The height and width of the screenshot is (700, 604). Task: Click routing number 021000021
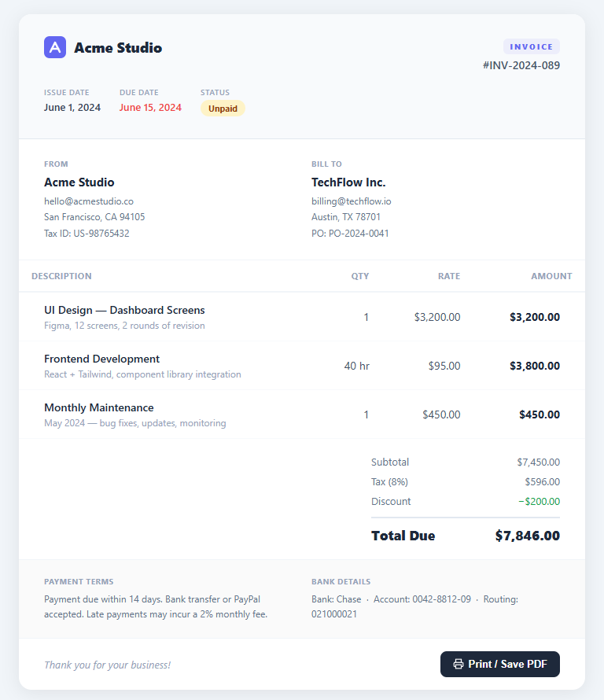point(334,614)
